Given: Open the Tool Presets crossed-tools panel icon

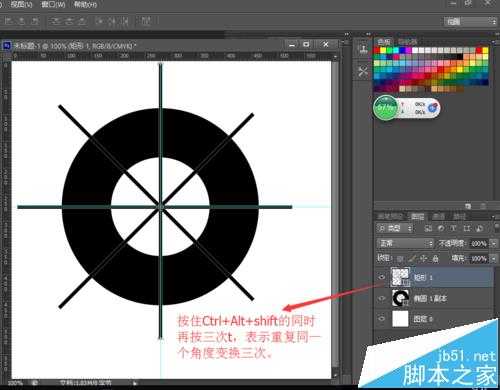Looking at the screenshot, I should click(x=363, y=71).
